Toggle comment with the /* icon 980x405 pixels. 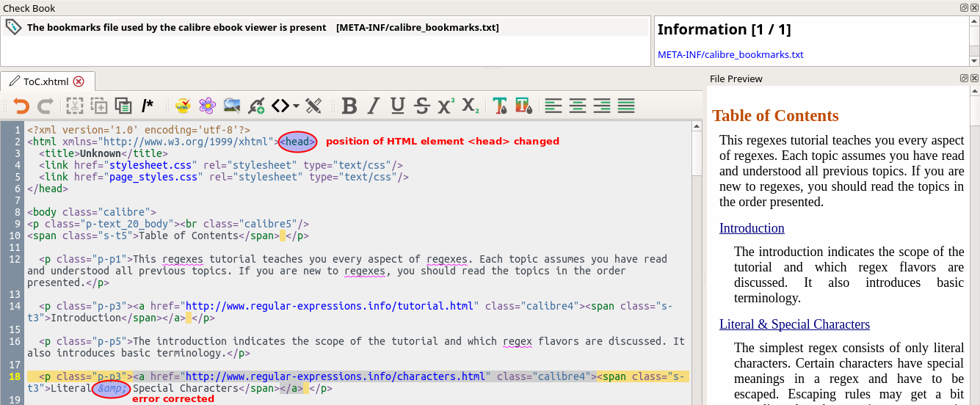(147, 106)
